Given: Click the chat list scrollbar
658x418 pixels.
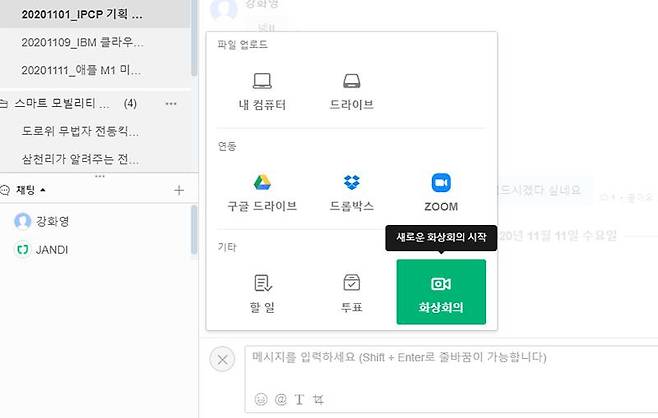Looking at the screenshot, I should click(x=194, y=230).
